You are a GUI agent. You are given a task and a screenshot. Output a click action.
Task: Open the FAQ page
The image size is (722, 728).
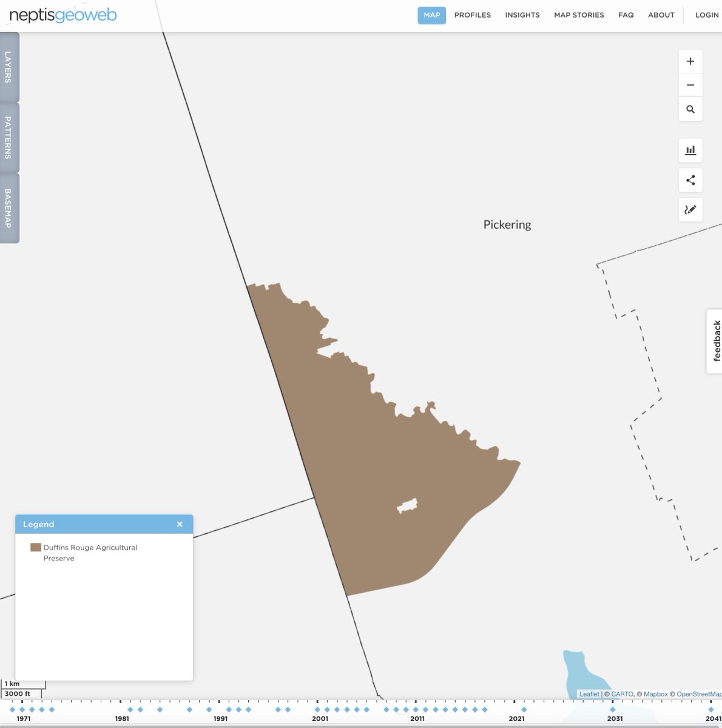pos(626,15)
